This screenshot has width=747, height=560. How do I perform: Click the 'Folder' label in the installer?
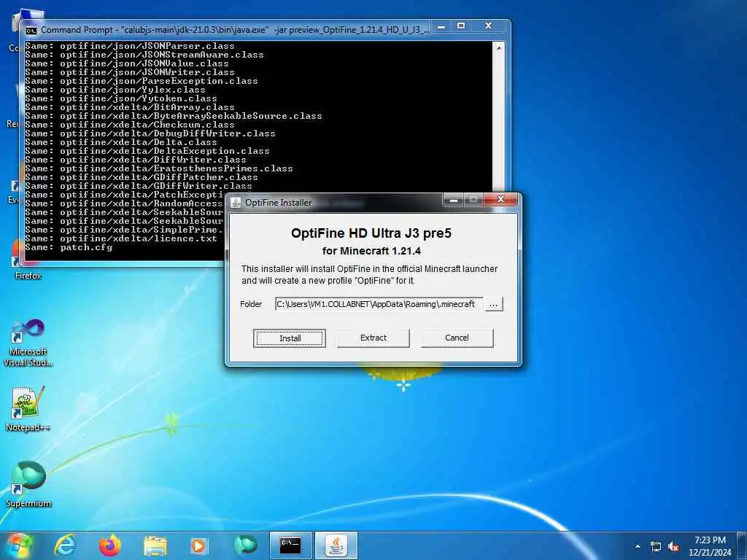pyautogui.click(x=251, y=304)
